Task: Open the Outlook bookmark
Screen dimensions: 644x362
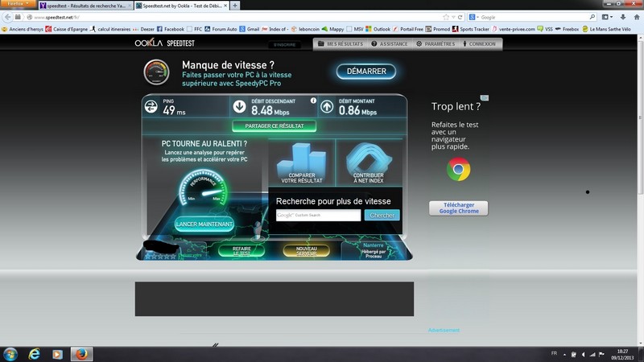Action: point(378,29)
